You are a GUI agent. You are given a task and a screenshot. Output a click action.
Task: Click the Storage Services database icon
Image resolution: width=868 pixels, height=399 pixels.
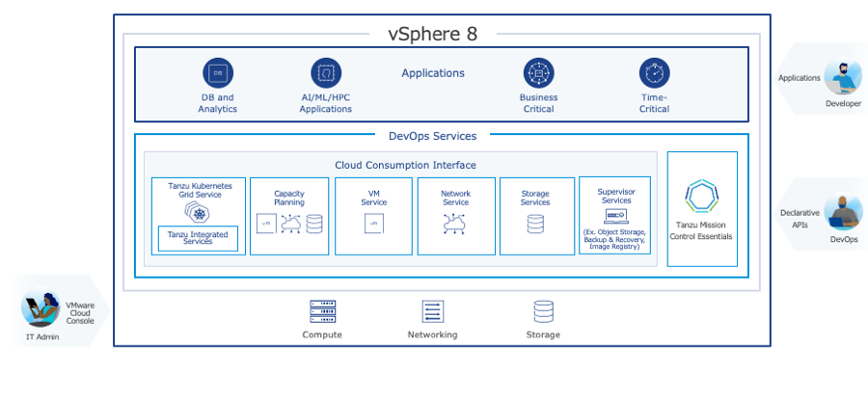point(535,224)
